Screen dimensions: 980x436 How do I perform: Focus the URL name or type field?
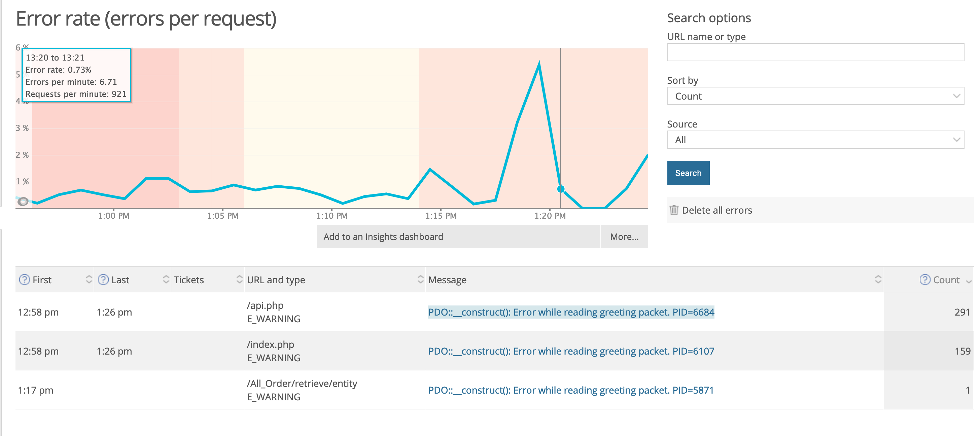point(815,52)
